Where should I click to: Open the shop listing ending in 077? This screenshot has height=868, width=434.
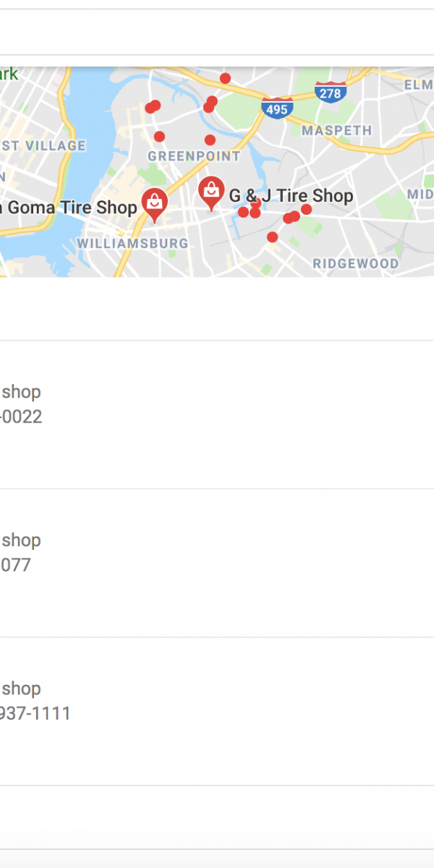(x=217, y=563)
